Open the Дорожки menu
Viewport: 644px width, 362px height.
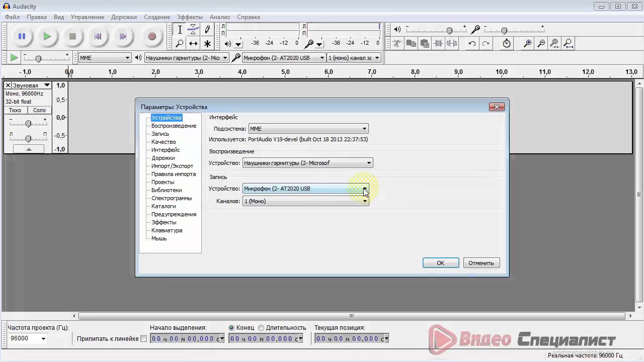click(x=124, y=17)
